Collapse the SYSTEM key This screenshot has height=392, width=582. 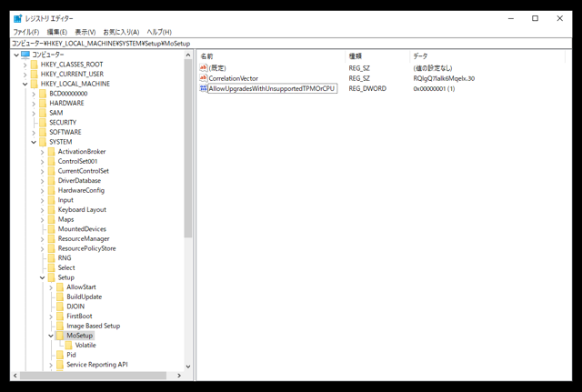tap(34, 142)
